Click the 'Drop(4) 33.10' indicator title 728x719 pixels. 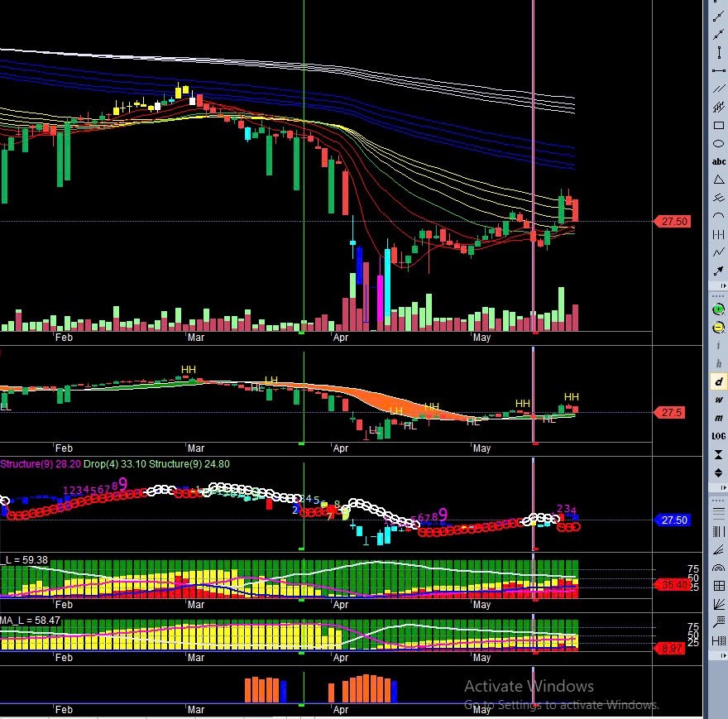(x=115, y=464)
